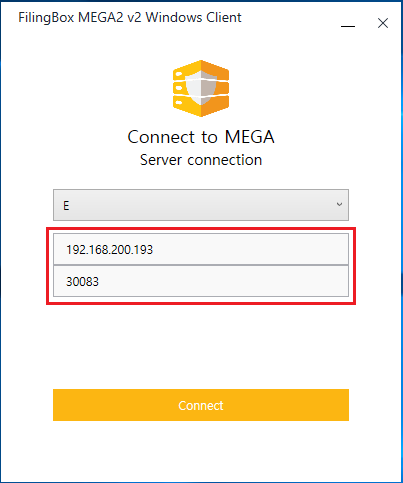Click the letter E in the drive combo box
This screenshot has width=403, height=483.
point(66,206)
